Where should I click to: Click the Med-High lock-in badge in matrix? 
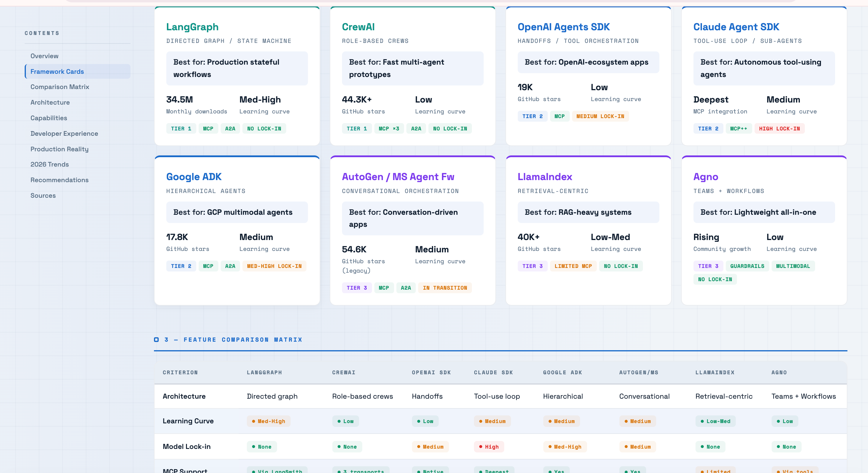pos(564,447)
